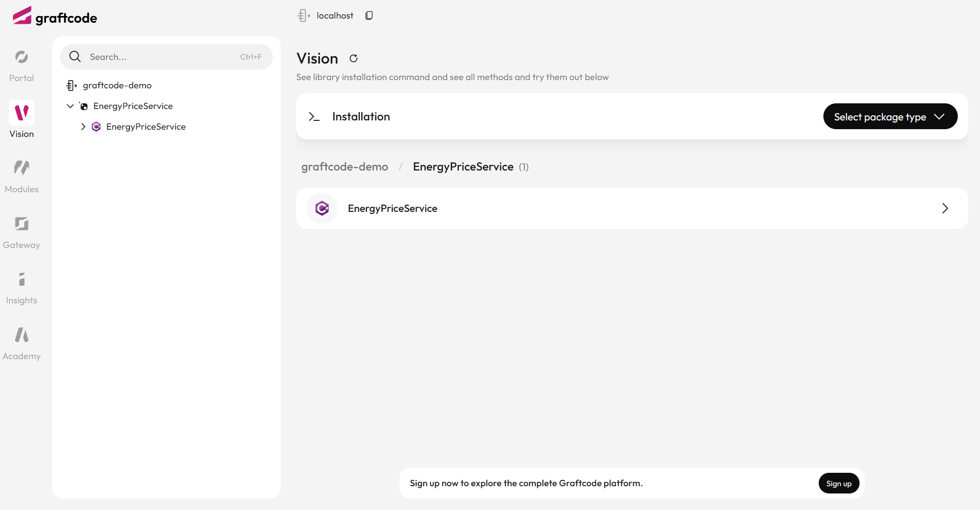Click the Gateway label in sidebar
980x510 pixels.
point(22,245)
